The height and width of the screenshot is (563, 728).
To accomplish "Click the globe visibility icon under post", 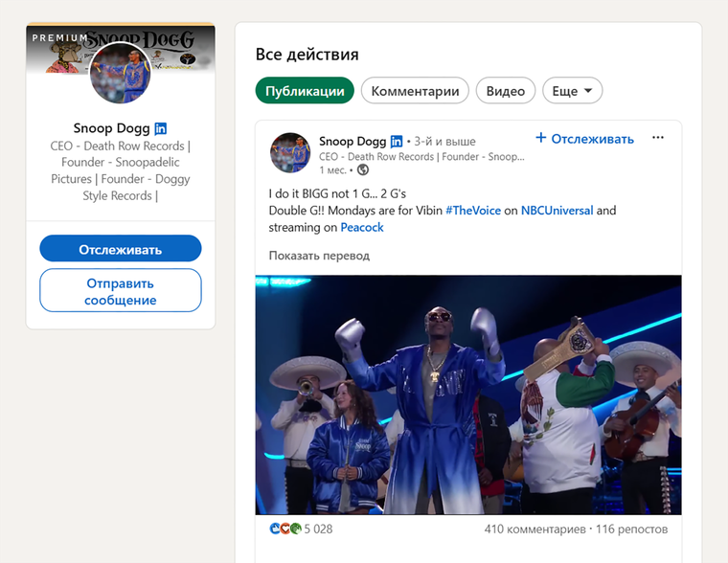I will pyautogui.click(x=363, y=169).
